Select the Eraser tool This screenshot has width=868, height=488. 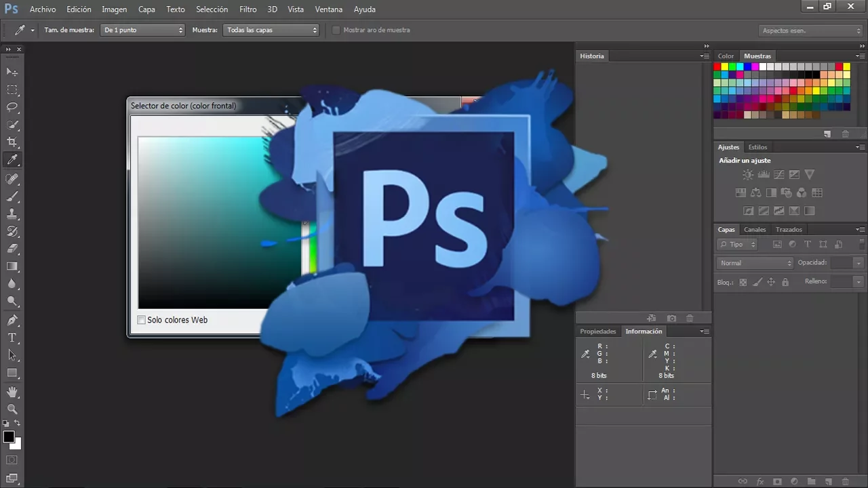pos(12,249)
